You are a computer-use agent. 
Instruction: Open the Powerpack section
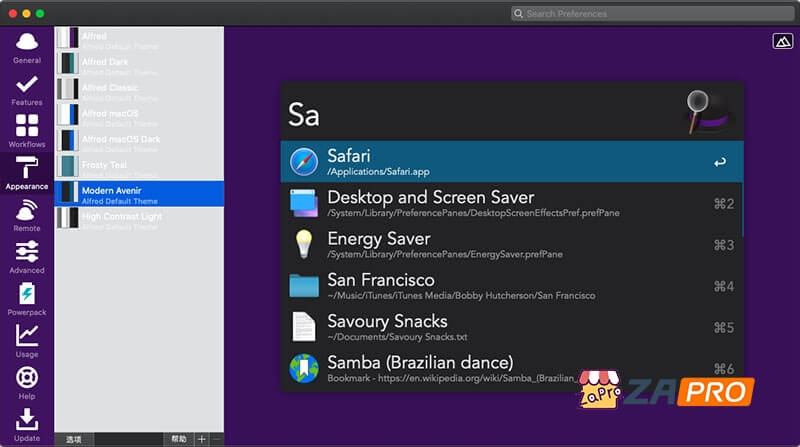pyautogui.click(x=27, y=298)
